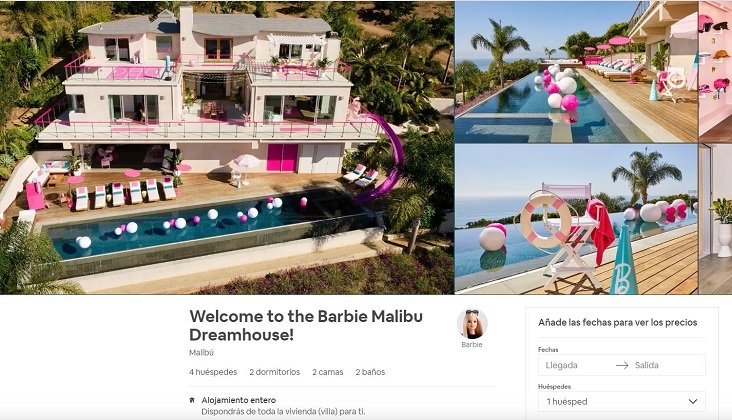
Task: Click the Alojamiento entero heading
Action: point(239,400)
